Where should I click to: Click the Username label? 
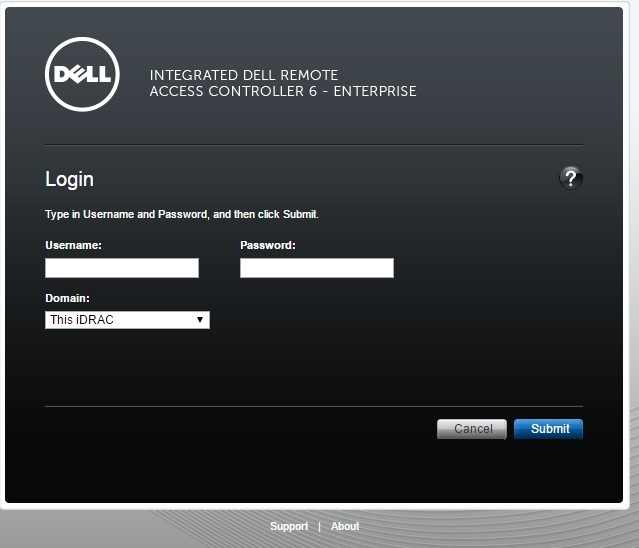74,244
